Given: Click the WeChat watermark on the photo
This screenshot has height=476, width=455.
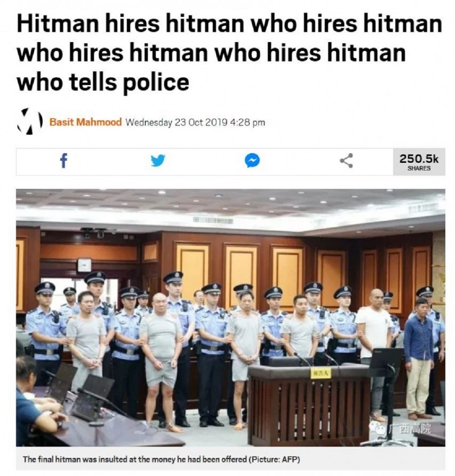Looking at the screenshot, I should click(400, 428).
